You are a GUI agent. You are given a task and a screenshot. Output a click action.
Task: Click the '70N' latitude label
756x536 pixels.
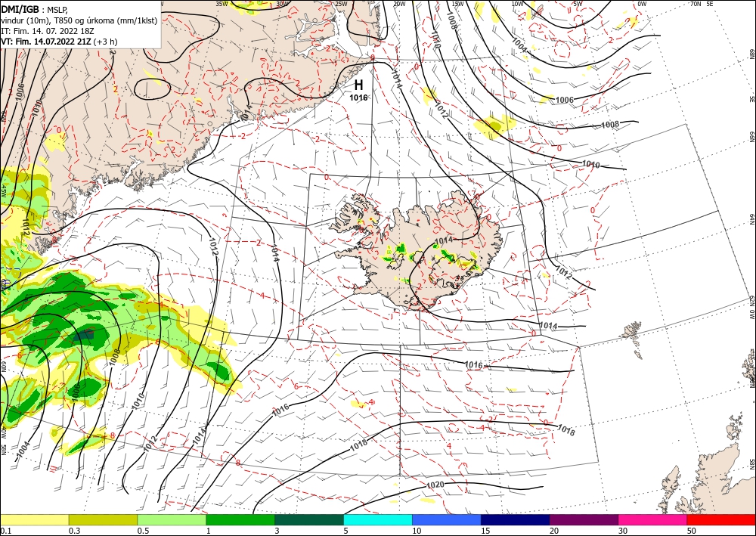696,4
